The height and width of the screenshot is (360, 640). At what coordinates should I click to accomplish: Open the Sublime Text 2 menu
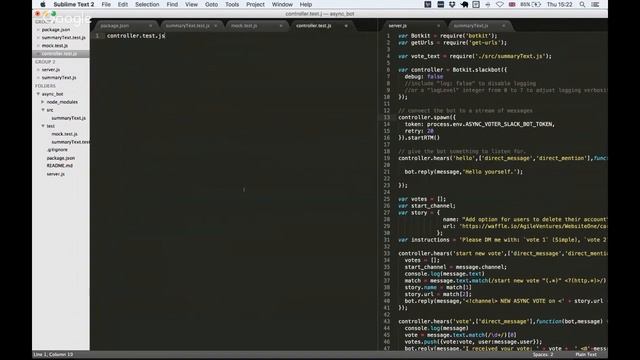tap(73, 4)
